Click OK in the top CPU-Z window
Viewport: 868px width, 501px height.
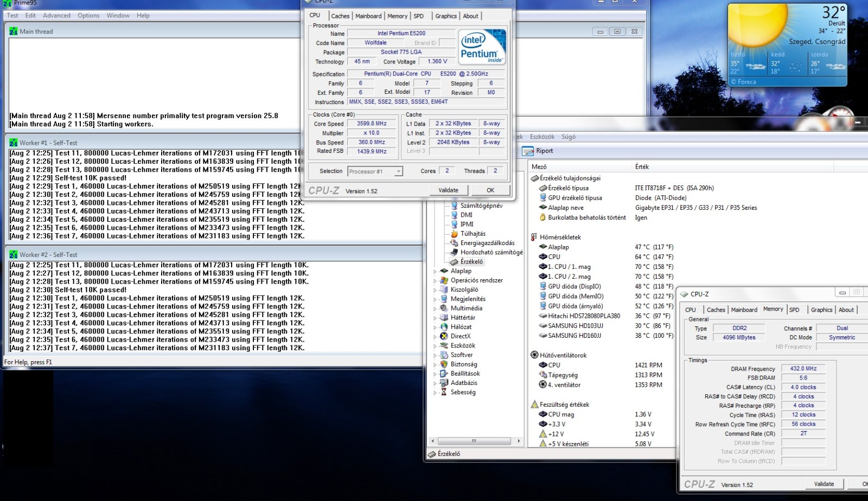tap(490, 190)
